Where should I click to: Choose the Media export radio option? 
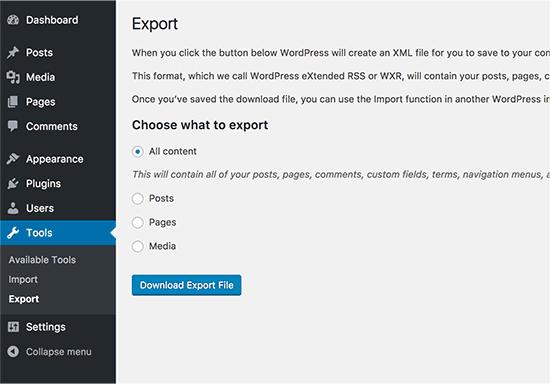[138, 246]
